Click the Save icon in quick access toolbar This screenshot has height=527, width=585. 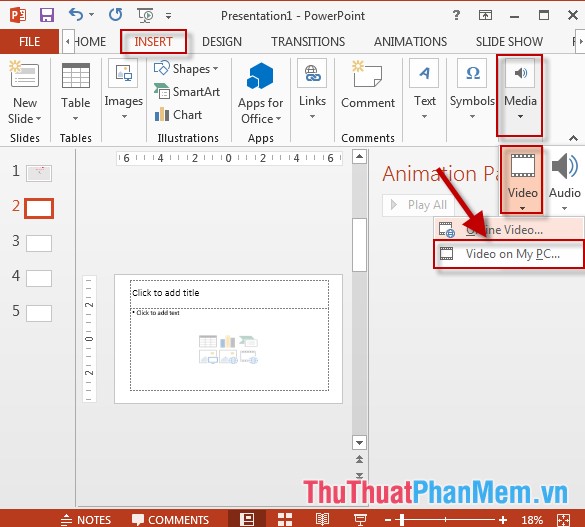point(47,15)
